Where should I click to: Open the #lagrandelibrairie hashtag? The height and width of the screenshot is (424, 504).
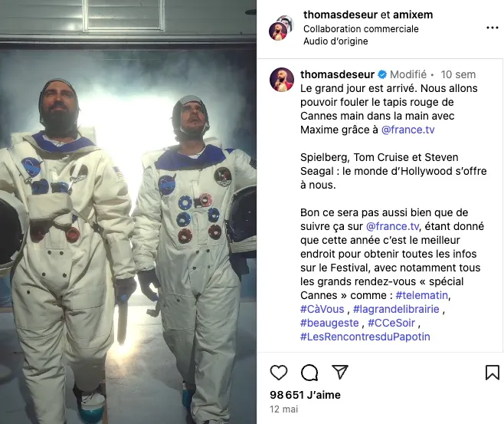pos(396,309)
